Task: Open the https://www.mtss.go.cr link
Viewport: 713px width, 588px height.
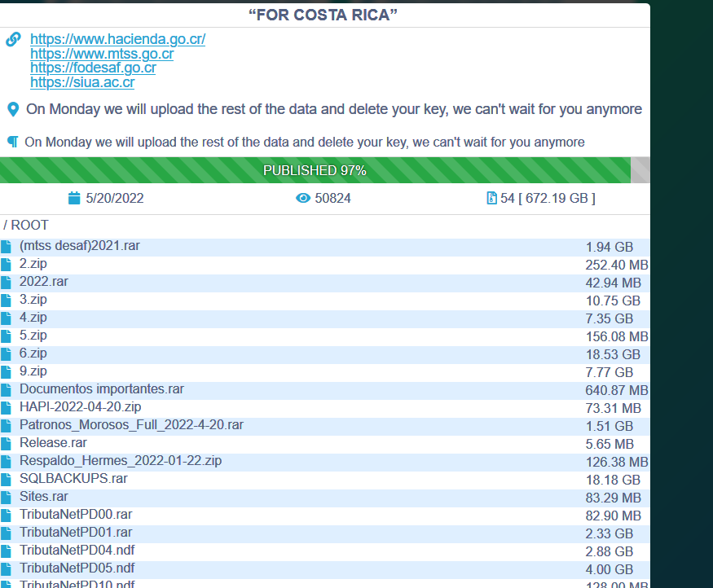Action: [x=102, y=54]
